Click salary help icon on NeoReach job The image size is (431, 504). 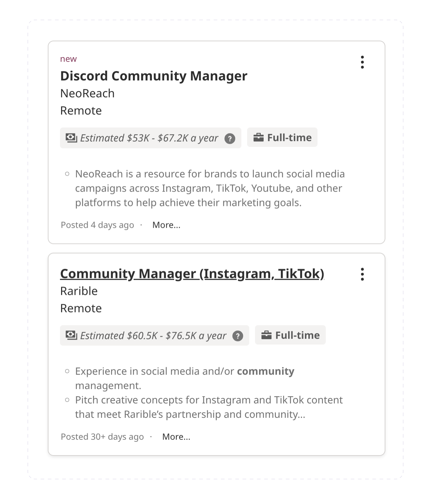click(x=230, y=138)
